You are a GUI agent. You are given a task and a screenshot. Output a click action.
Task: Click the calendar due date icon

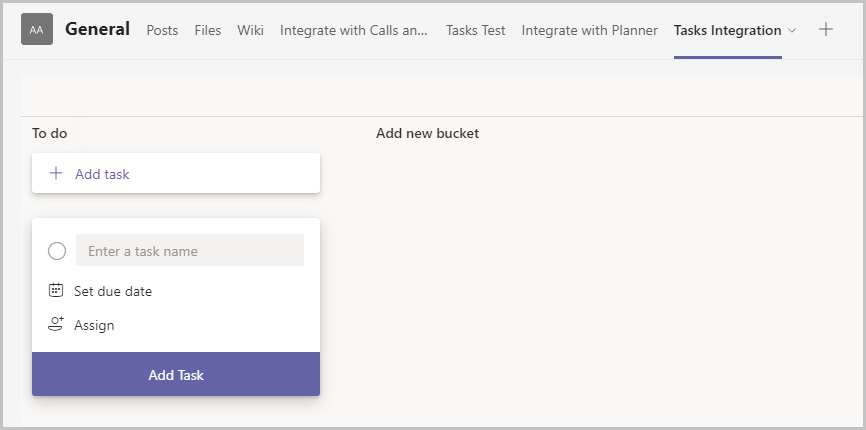(56, 290)
